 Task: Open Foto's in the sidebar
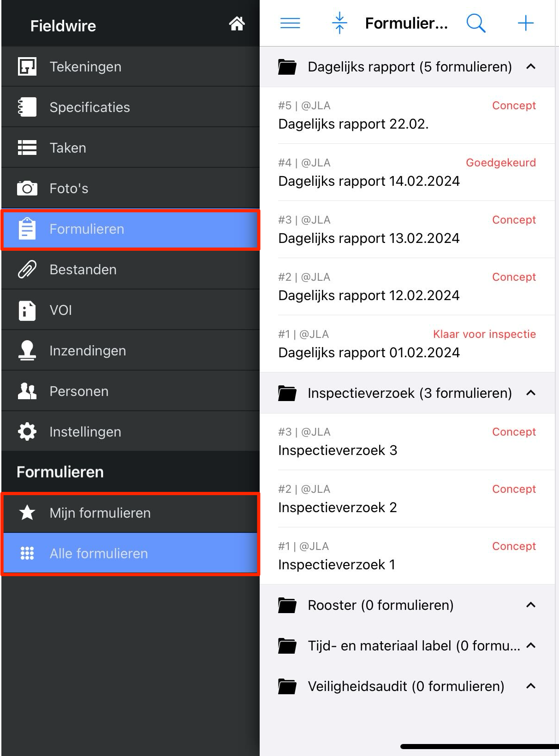pos(131,188)
